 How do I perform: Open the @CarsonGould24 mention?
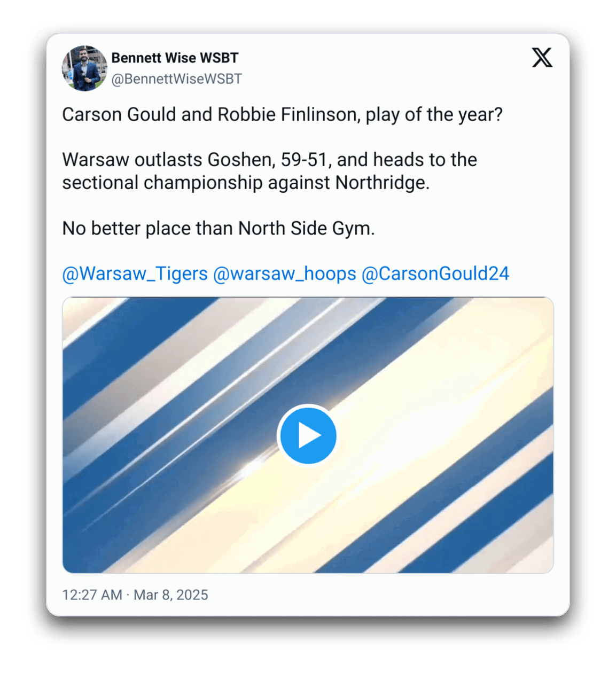click(435, 273)
